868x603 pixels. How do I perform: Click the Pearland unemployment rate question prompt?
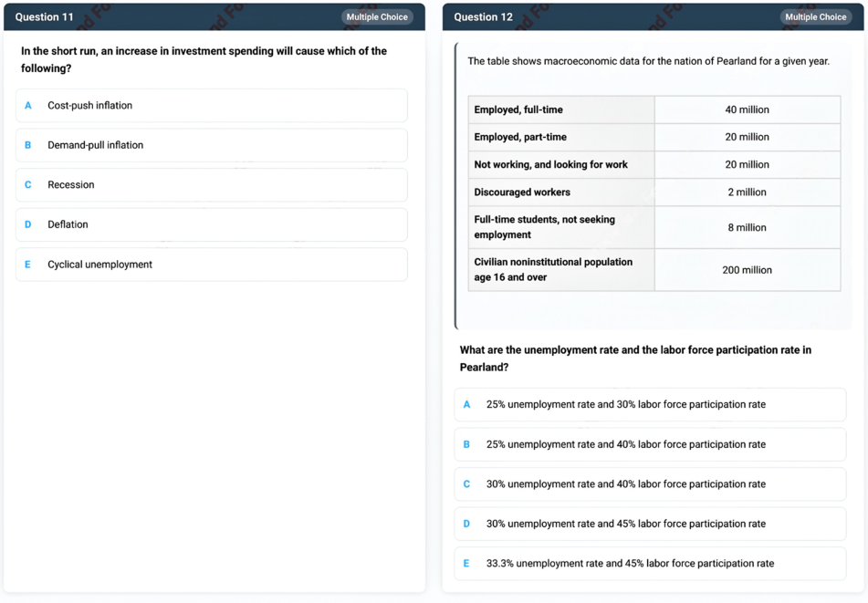pyautogui.click(x=635, y=359)
